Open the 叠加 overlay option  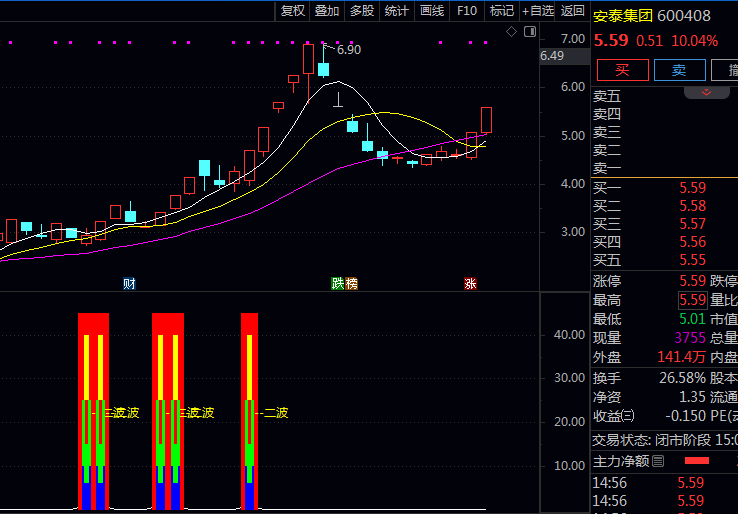[x=326, y=11]
